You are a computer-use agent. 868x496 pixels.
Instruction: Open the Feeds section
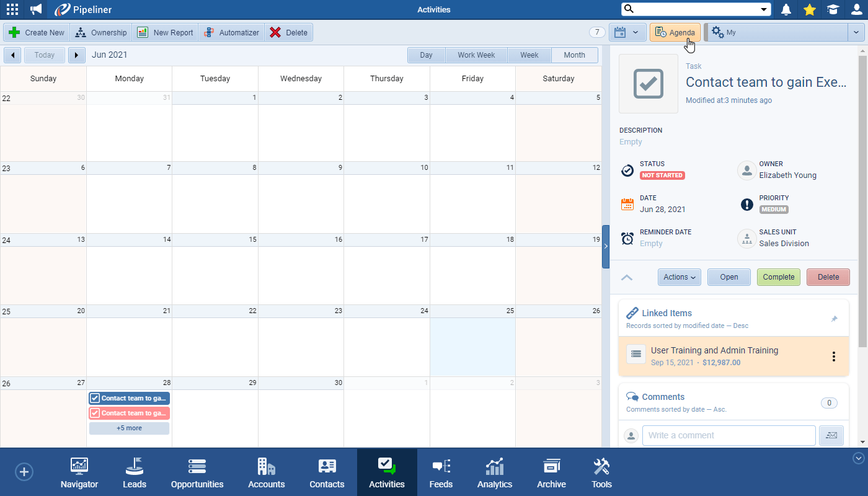coord(441,472)
